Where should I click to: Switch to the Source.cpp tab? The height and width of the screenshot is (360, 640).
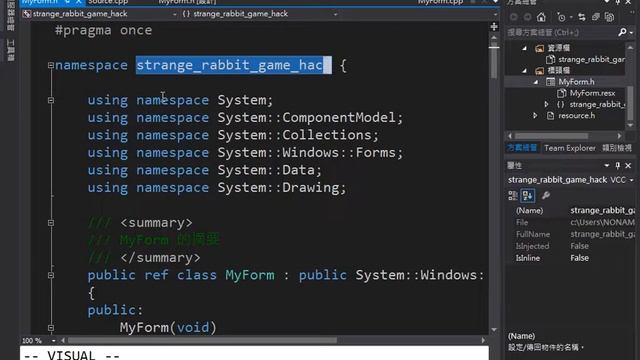(108, 2)
